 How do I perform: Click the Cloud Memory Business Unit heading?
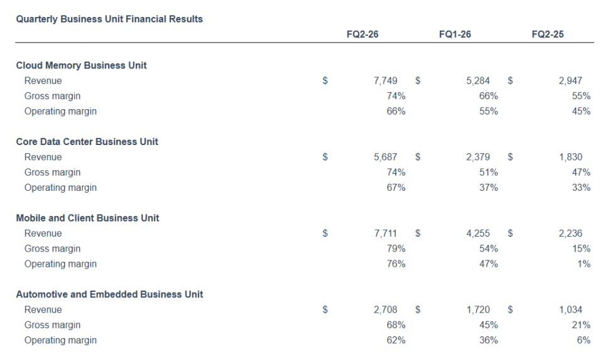81,65
